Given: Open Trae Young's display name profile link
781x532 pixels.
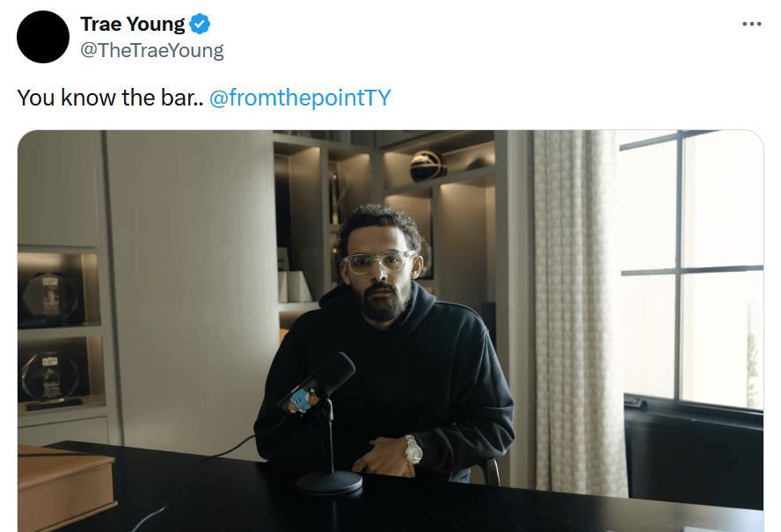Looking at the screenshot, I should 133,24.
